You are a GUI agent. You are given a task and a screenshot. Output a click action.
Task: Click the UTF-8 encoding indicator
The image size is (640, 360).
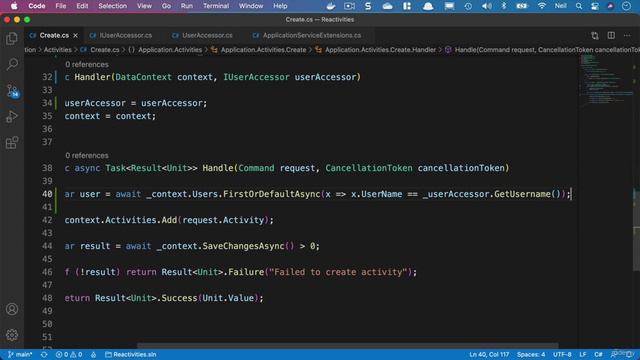pyautogui.click(x=562, y=354)
